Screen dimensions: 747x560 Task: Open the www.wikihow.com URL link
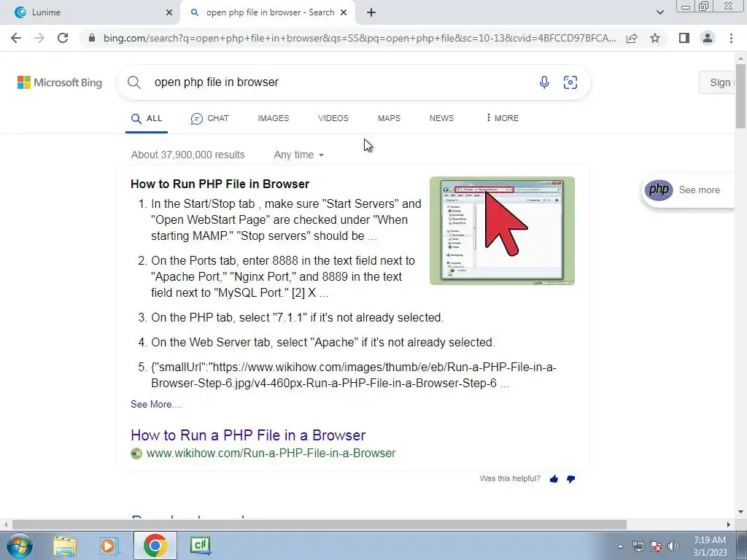tap(271, 454)
